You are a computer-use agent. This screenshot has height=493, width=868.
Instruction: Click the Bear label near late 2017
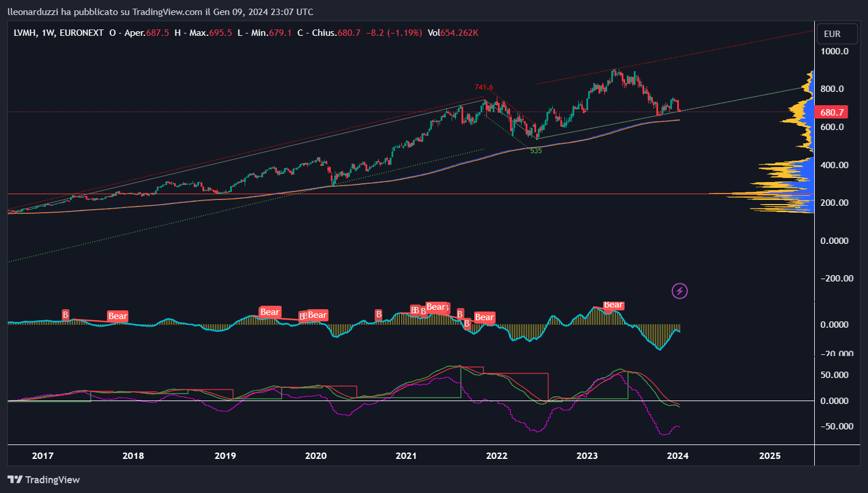(117, 316)
